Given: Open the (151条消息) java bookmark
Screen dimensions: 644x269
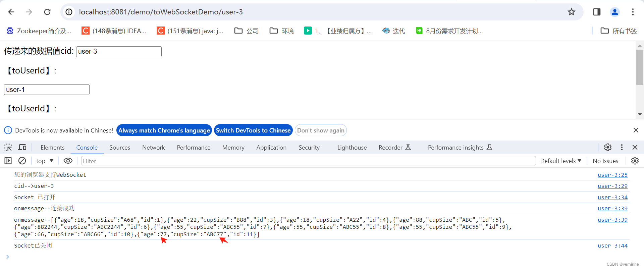Looking at the screenshot, I should point(190,31).
